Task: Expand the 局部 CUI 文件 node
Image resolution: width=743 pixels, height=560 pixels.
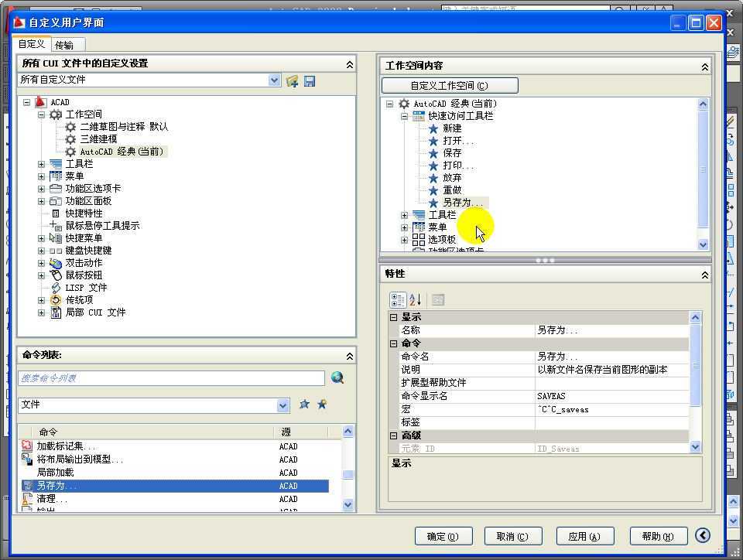Action: click(x=41, y=313)
